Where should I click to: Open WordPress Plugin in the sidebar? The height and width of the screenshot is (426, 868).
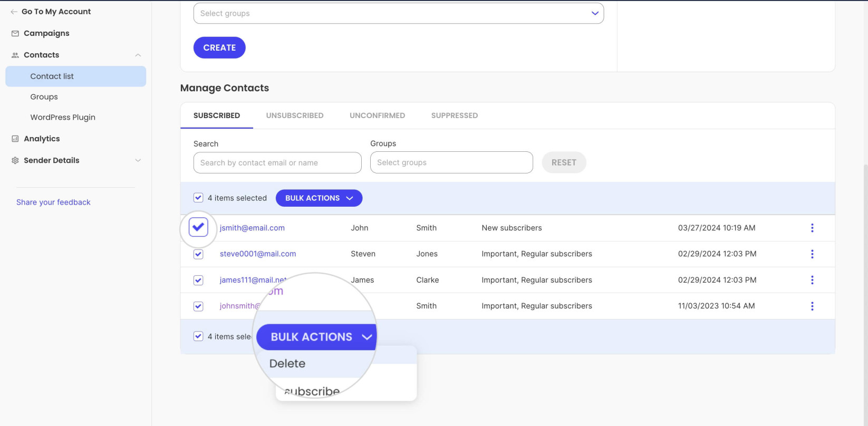pos(63,118)
